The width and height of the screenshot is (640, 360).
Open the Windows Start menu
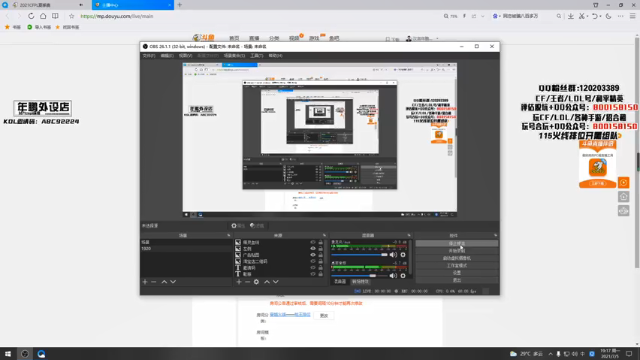coord(8,354)
